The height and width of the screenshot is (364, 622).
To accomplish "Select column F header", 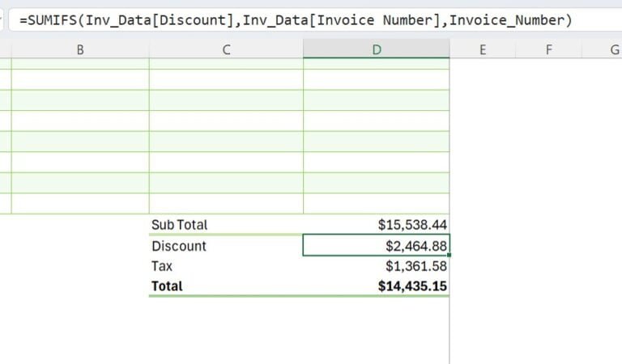I will [x=548, y=49].
